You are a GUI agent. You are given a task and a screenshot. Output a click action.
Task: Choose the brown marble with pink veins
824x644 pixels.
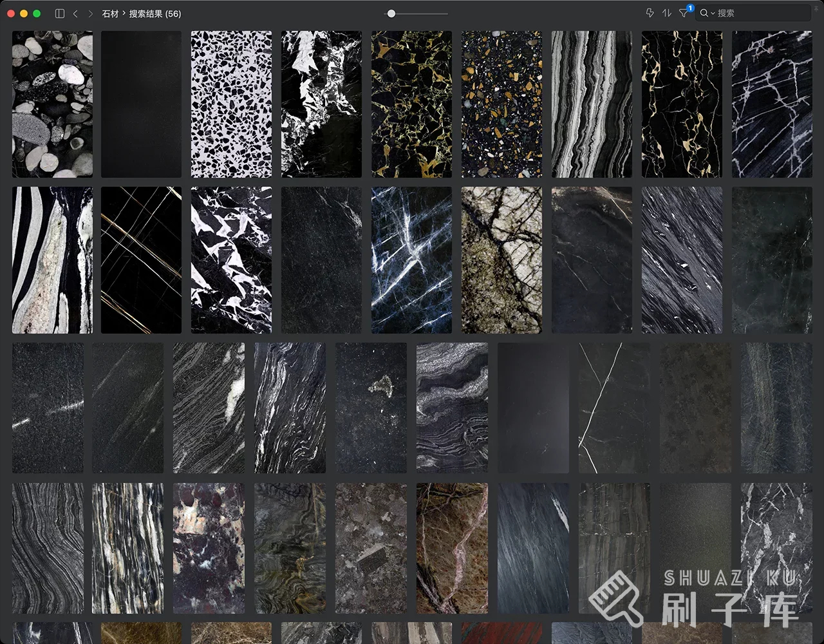(x=452, y=548)
